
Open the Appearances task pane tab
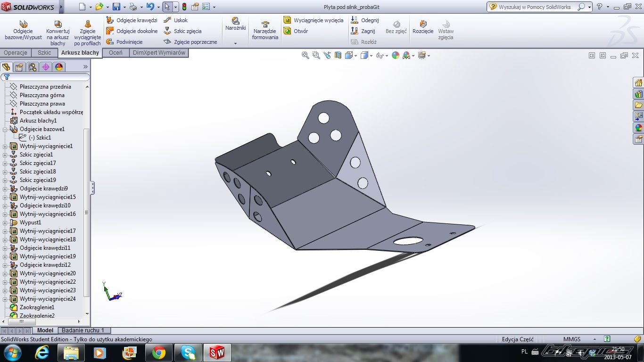(638, 128)
